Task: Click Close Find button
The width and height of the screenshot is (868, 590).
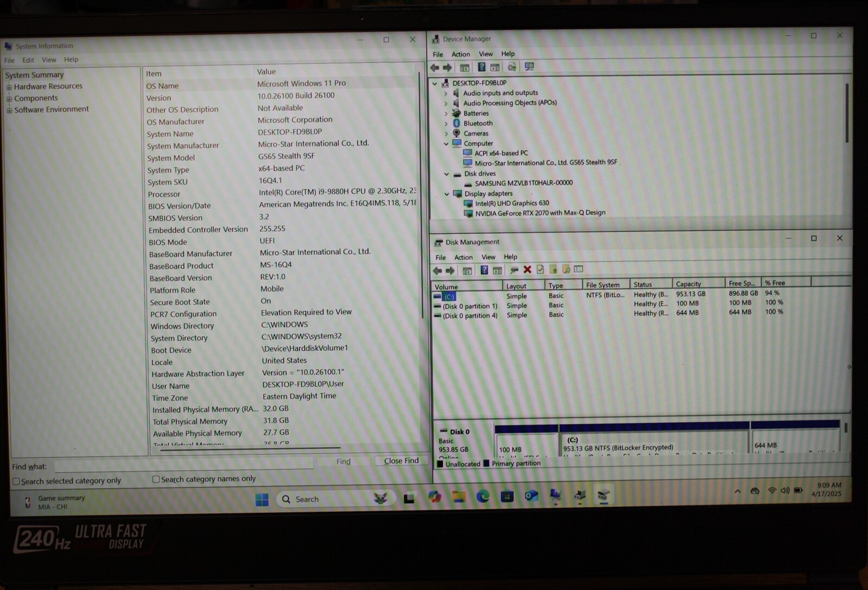Action: coord(401,460)
